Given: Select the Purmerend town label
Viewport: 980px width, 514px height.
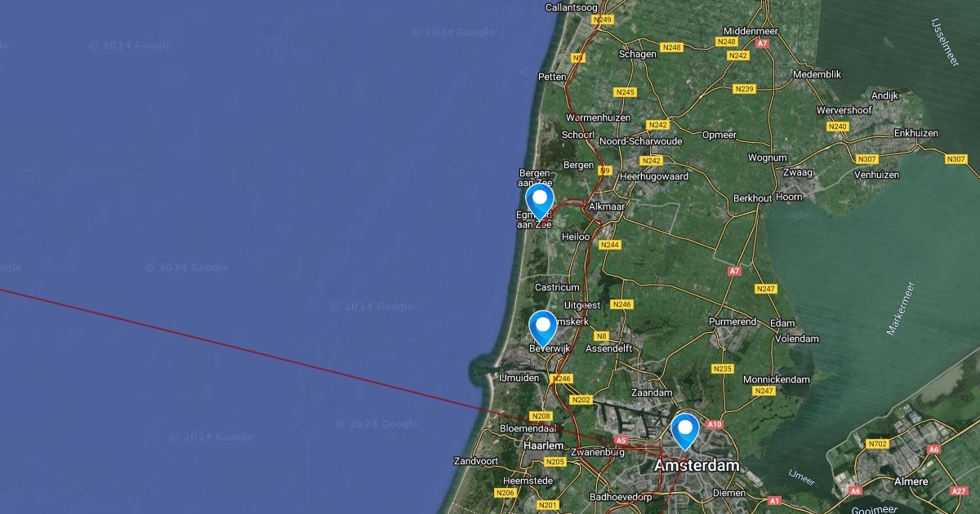Looking at the screenshot, I should [733, 321].
